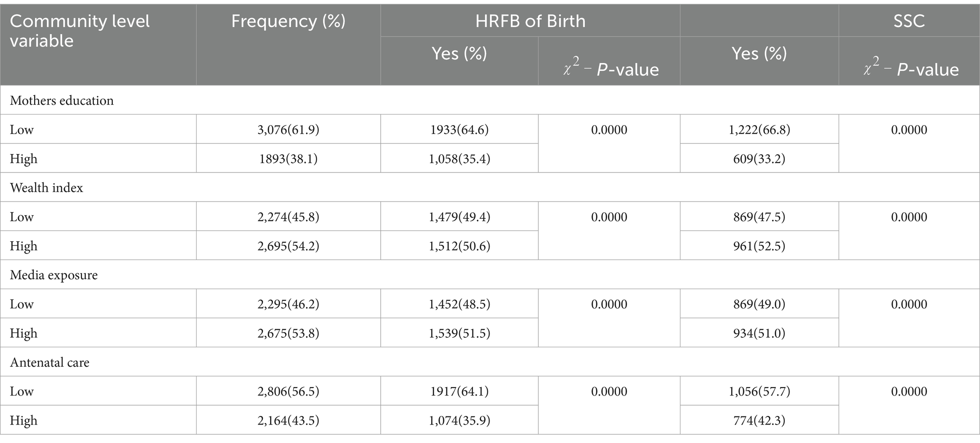Click 'High' label under Wealth index
This screenshot has width=980, height=443.
click(24, 246)
